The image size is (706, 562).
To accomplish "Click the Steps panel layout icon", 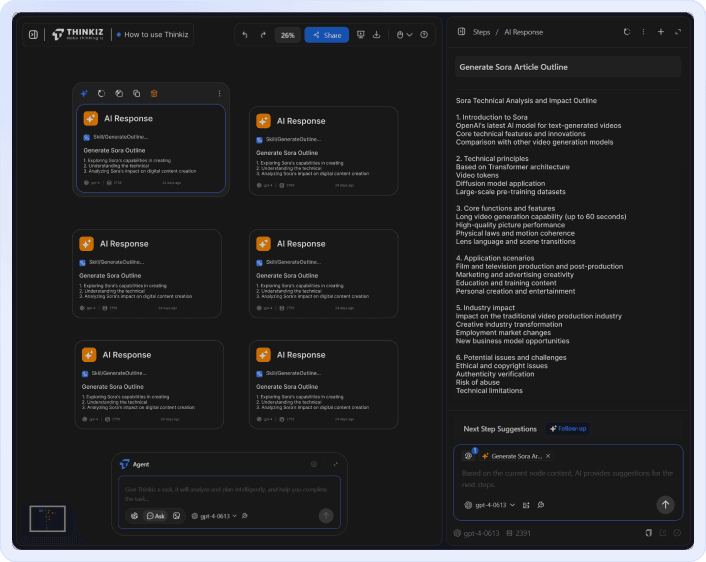I will coord(462,32).
